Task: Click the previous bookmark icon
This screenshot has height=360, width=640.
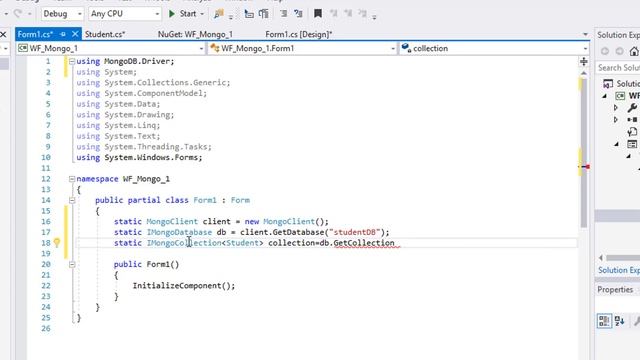Action: tap(333, 14)
